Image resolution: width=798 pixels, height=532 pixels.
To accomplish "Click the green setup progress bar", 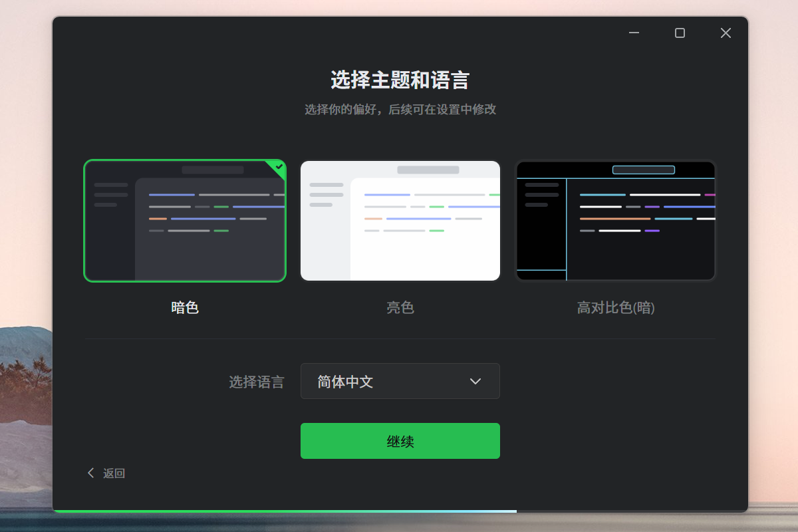I will (x=285, y=511).
